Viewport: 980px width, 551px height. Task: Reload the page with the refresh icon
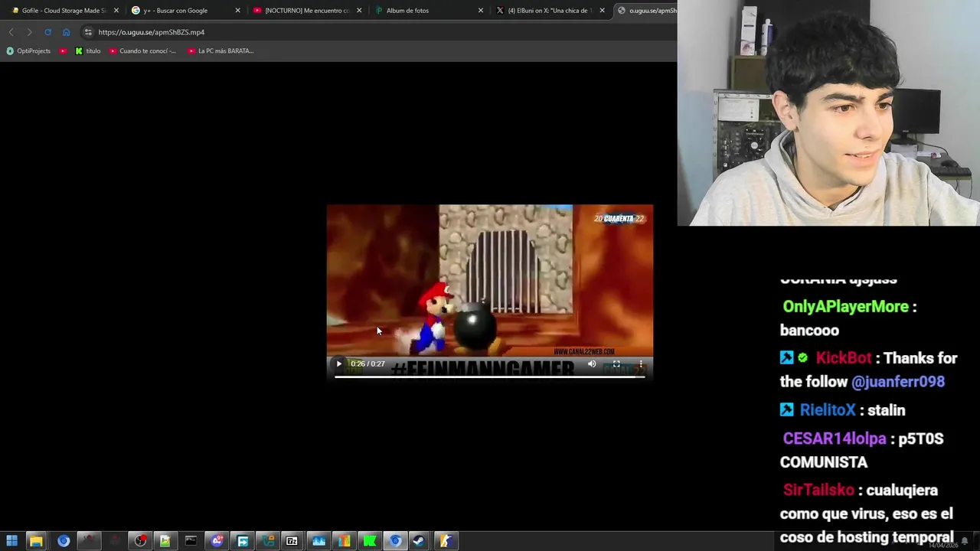[47, 32]
